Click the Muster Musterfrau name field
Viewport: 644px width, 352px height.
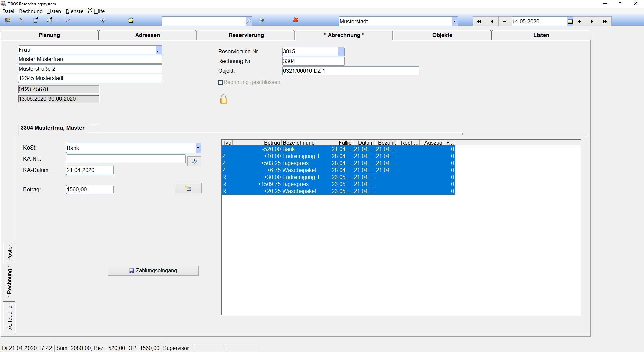point(90,59)
